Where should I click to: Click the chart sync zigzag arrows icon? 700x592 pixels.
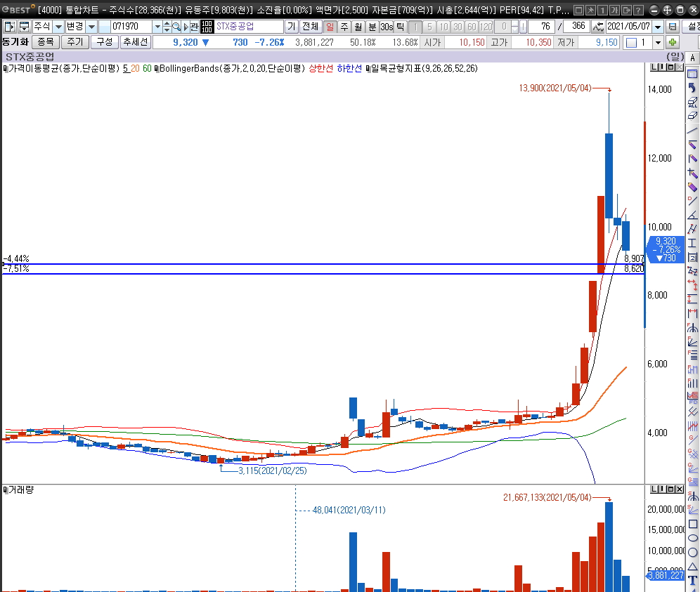[x=598, y=27]
